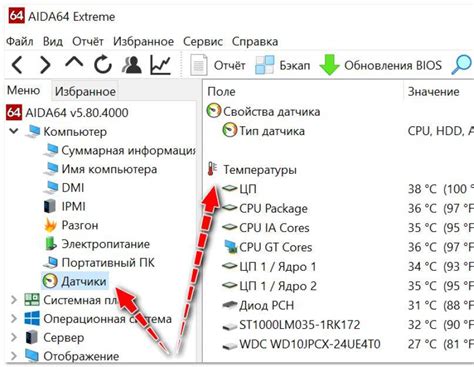Click the 38 °C ЦП value

(x=422, y=189)
